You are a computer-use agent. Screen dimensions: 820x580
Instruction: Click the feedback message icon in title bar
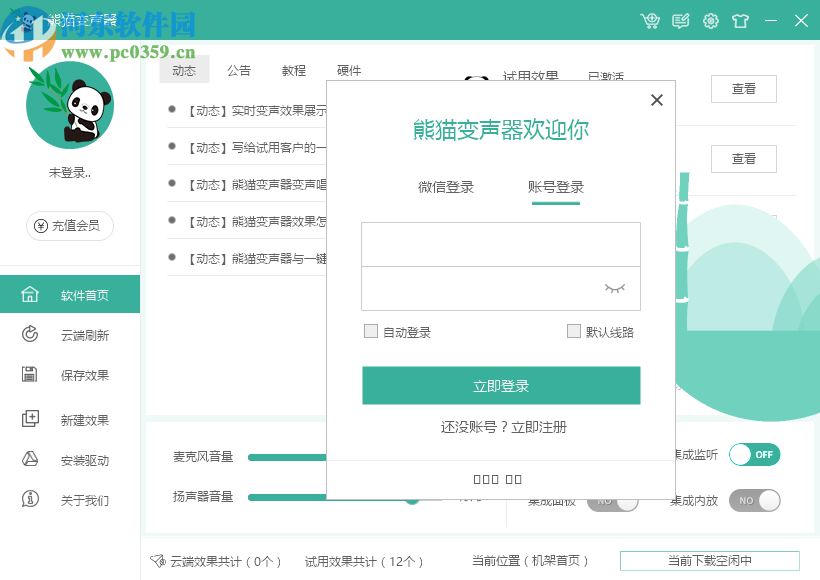coord(681,20)
